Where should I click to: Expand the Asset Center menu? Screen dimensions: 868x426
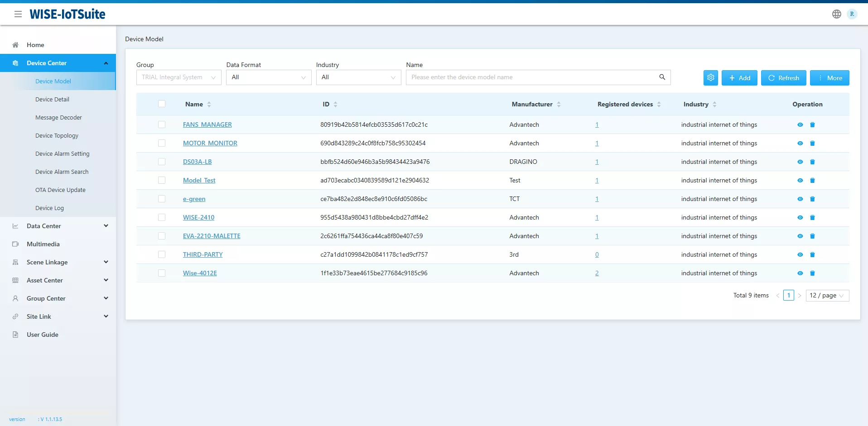[x=58, y=280]
